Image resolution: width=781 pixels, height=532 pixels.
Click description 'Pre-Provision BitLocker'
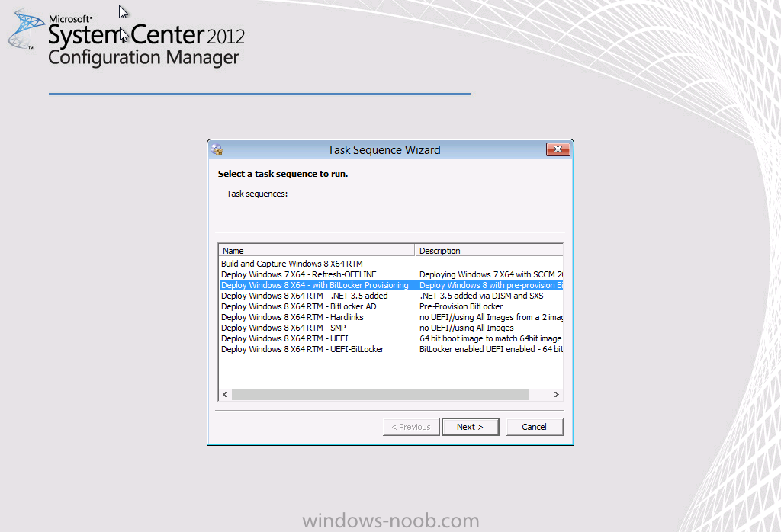(461, 306)
